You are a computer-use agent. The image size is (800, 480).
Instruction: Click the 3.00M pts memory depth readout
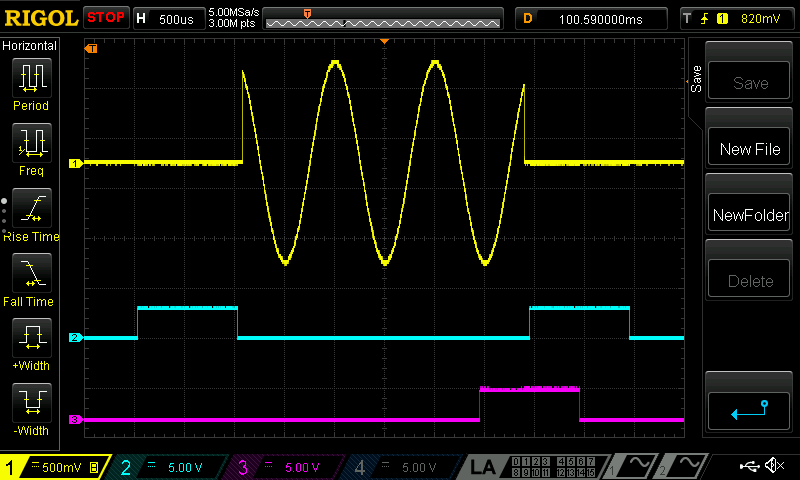click(x=232, y=23)
